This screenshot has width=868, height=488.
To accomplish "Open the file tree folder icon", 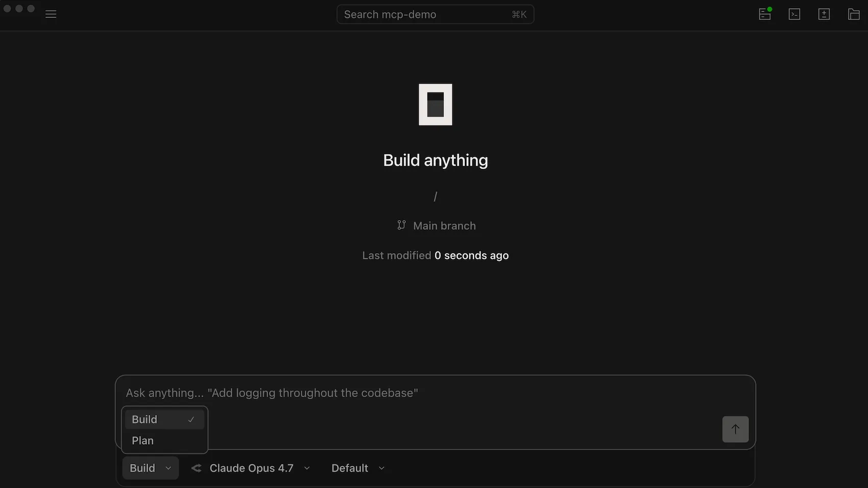I will 854,14.
